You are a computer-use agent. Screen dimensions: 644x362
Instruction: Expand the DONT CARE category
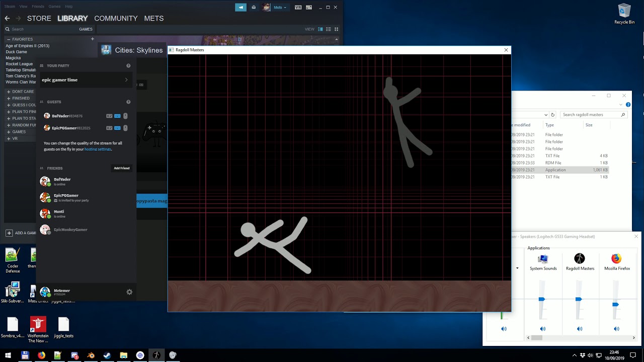(x=9, y=92)
